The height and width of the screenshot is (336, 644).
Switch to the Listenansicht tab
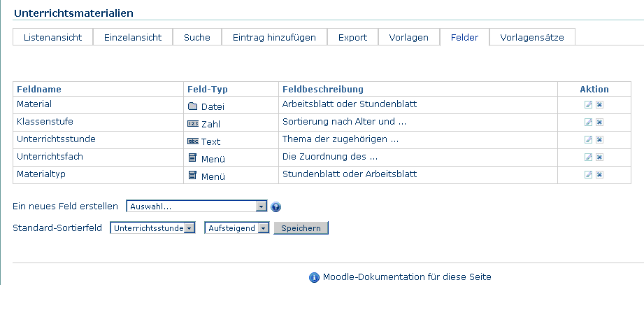tap(52, 37)
